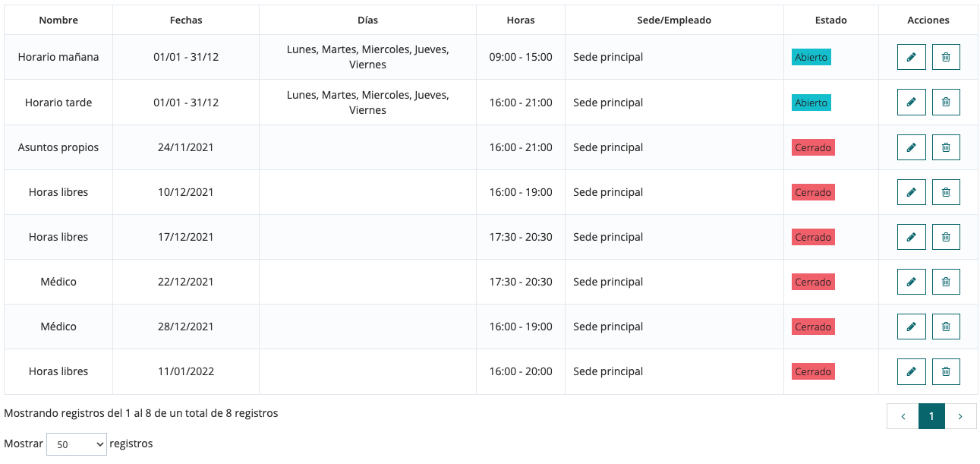The width and height of the screenshot is (980, 464).
Task: Edit Horas libres on 10/12/2021
Action: (911, 192)
